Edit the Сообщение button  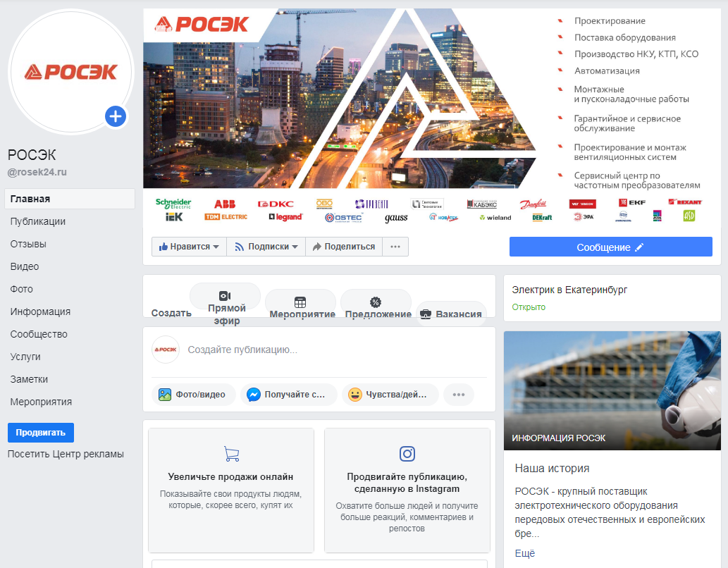(610, 247)
